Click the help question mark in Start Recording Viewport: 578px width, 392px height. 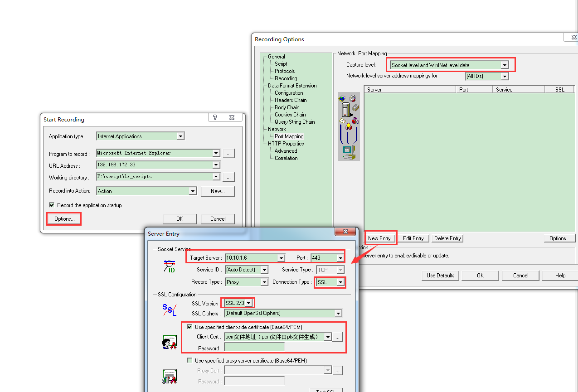click(215, 117)
